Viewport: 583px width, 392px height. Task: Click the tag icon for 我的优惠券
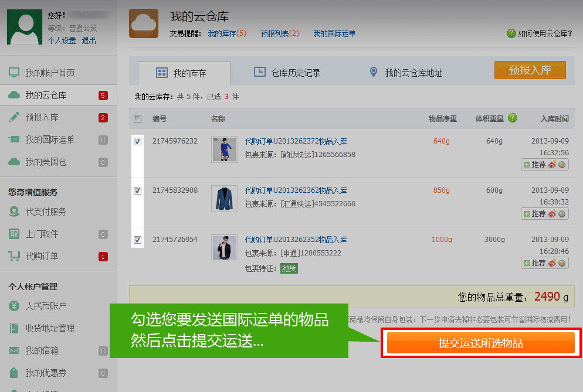pyautogui.click(x=14, y=373)
